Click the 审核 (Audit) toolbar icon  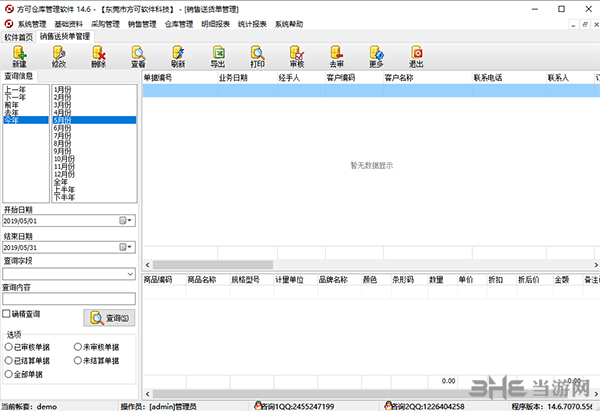[x=297, y=57]
